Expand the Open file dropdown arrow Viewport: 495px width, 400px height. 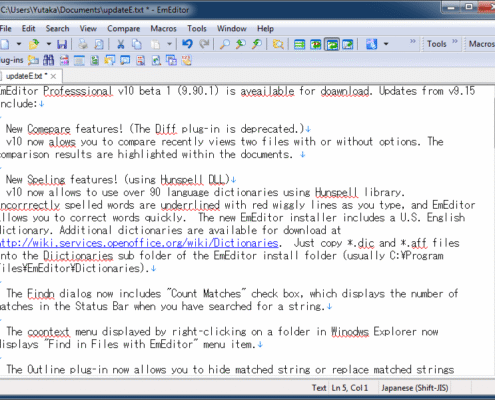click(x=49, y=44)
